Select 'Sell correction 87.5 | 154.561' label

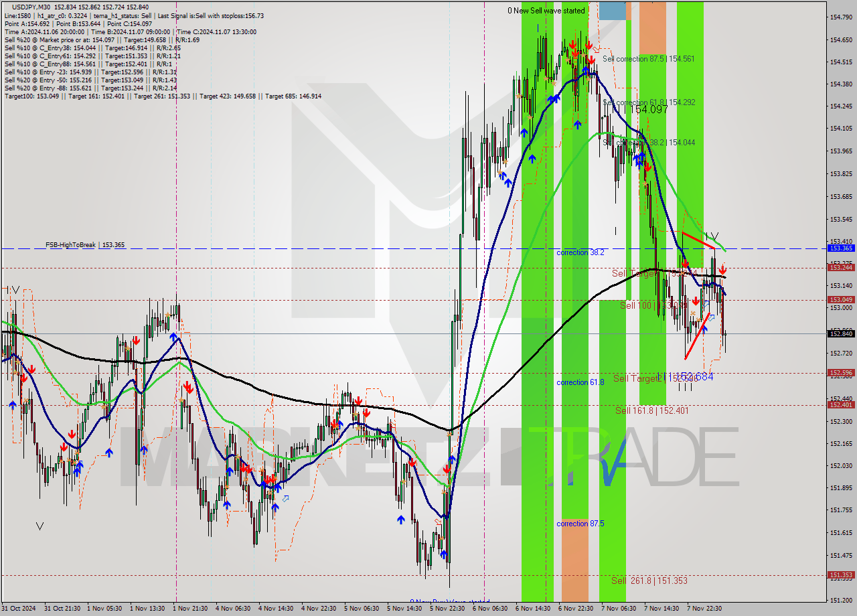click(648, 59)
